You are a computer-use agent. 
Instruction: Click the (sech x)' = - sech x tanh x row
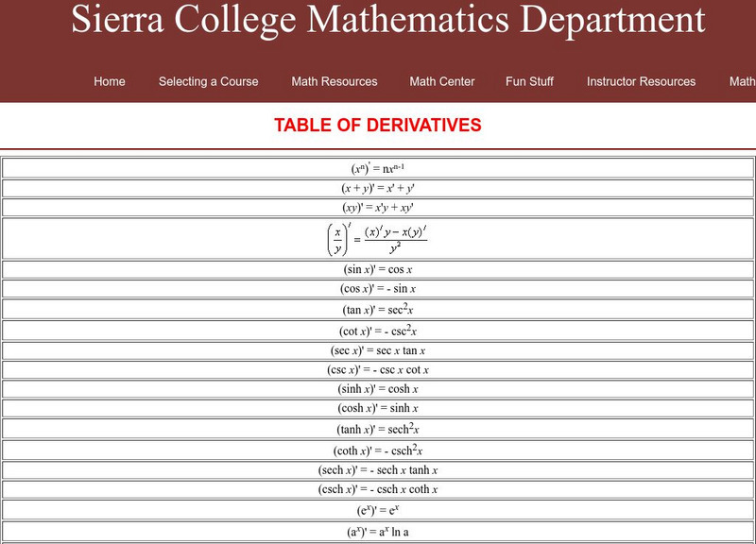tap(377, 469)
